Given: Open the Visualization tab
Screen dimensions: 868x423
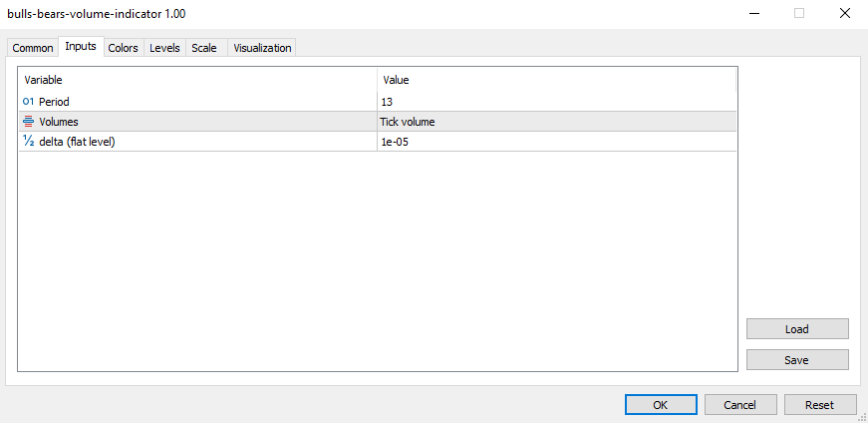Looking at the screenshot, I should click(x=262, y=48).
